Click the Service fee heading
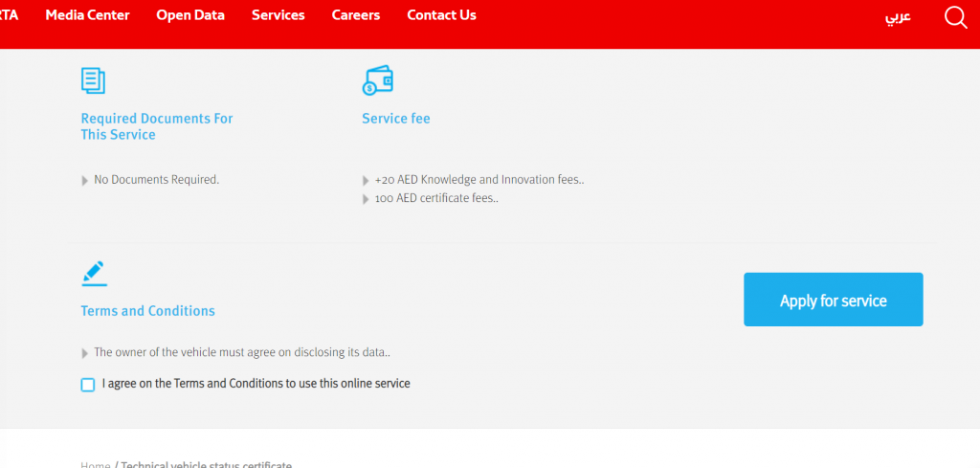Image resolution: width=980 pixels, height=468 pixels. coord(395,119)
